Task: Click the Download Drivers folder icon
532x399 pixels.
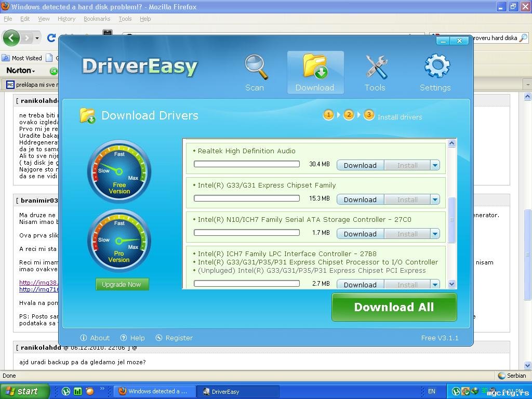Action: click(x=87, y=116)
